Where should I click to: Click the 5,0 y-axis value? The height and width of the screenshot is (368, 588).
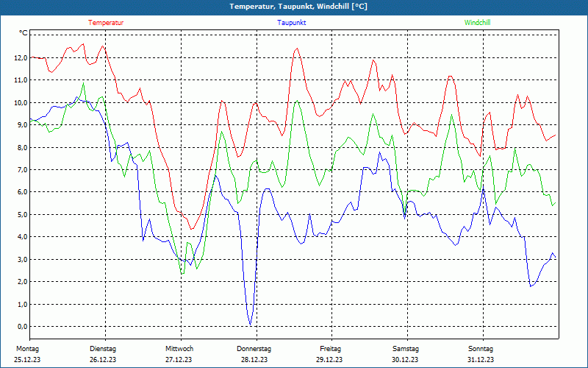(23, 214)
